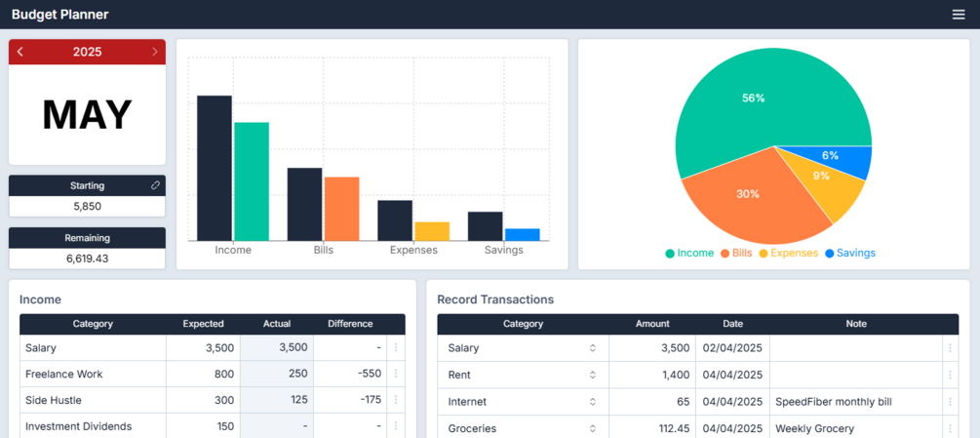Edit Side Hustle actual amount 125
The image size is (980, 438).
pos(277,400)
